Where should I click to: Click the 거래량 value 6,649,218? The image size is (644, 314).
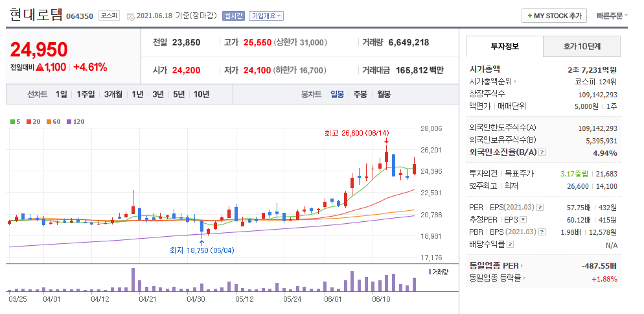click(409, 42)
